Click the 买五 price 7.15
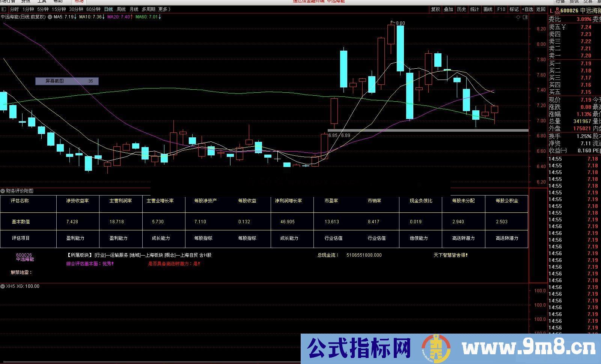Screen dimensions: 601x364 (586, 92)
